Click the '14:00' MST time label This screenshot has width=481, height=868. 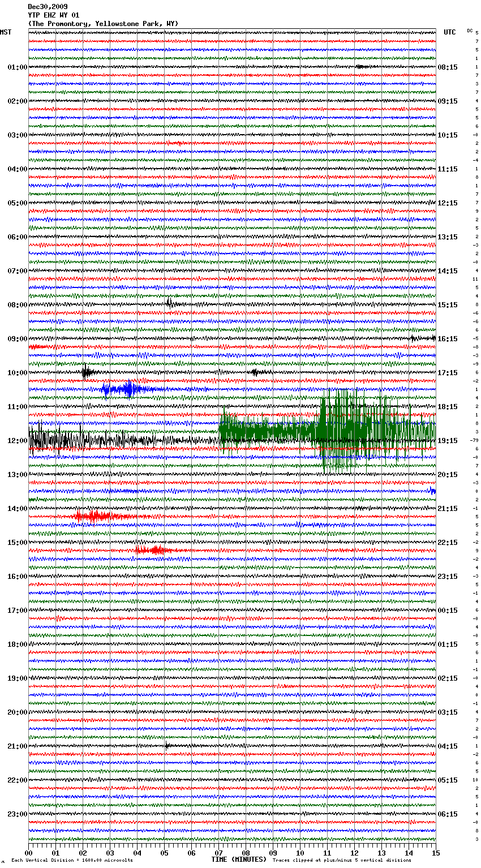[18, 509]
